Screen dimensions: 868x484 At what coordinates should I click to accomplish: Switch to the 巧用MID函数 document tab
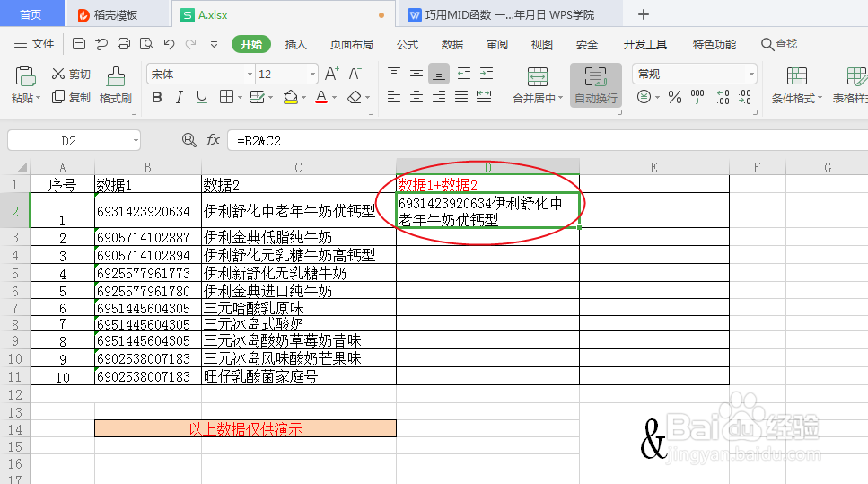coord(509,15)
